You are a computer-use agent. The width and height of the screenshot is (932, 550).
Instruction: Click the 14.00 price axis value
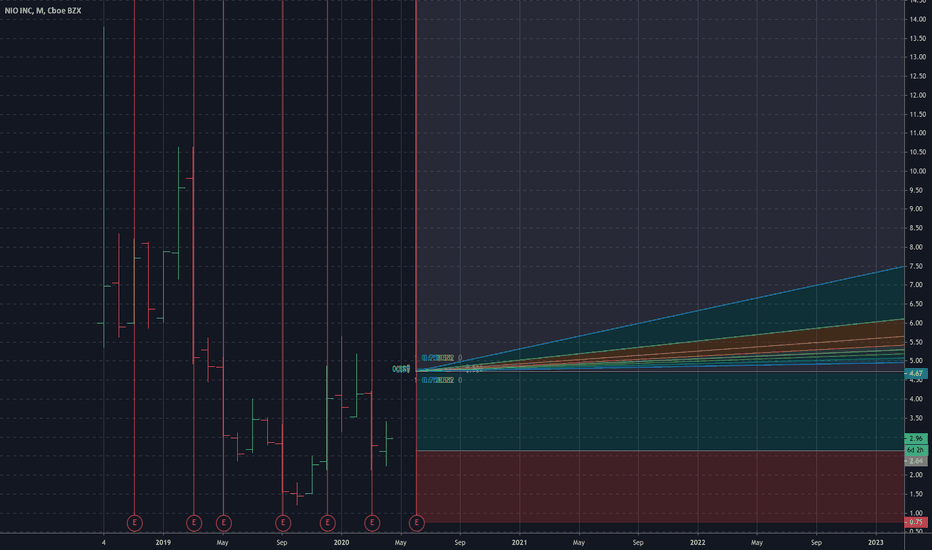tap(917, 19)
